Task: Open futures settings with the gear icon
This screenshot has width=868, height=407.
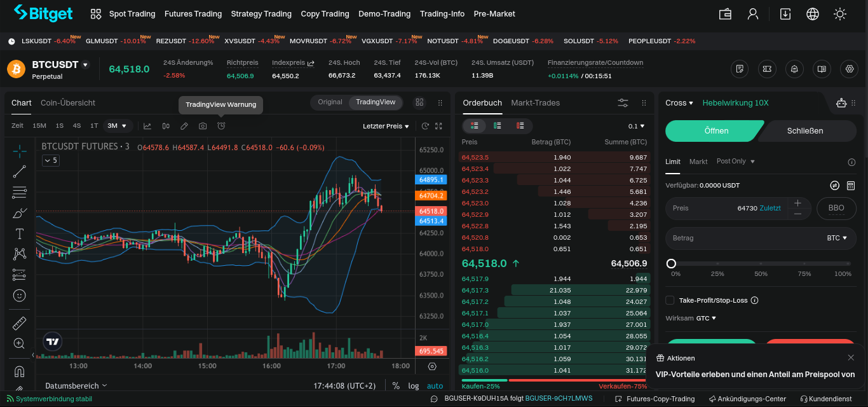Action: [850, 69]
